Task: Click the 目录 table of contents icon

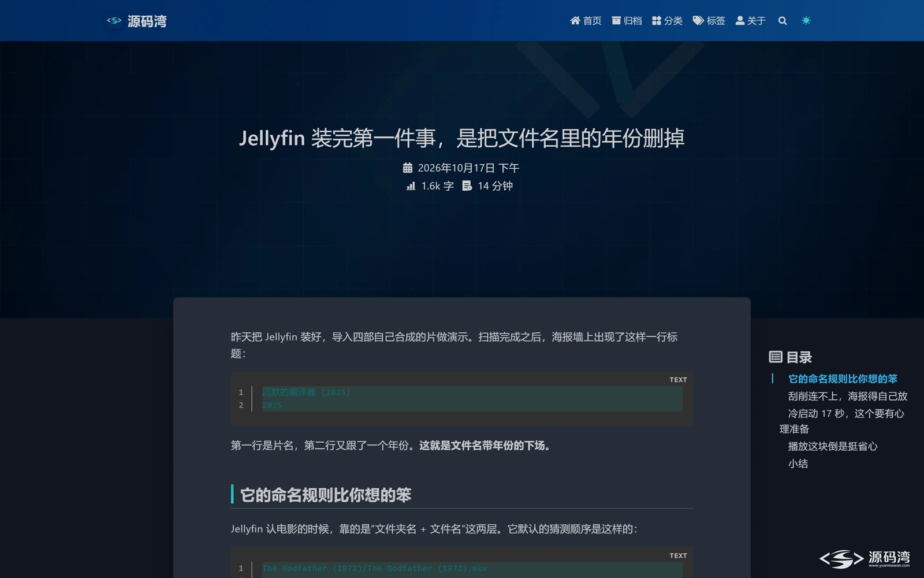Action: pos(776,357)
